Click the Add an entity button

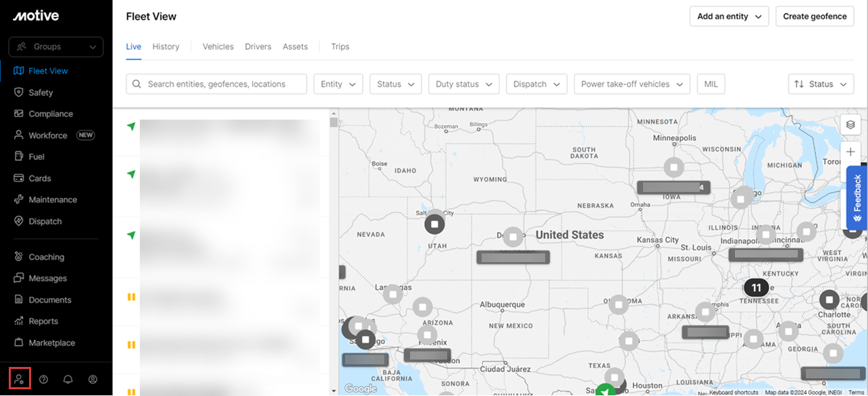(x=729, y=17)
